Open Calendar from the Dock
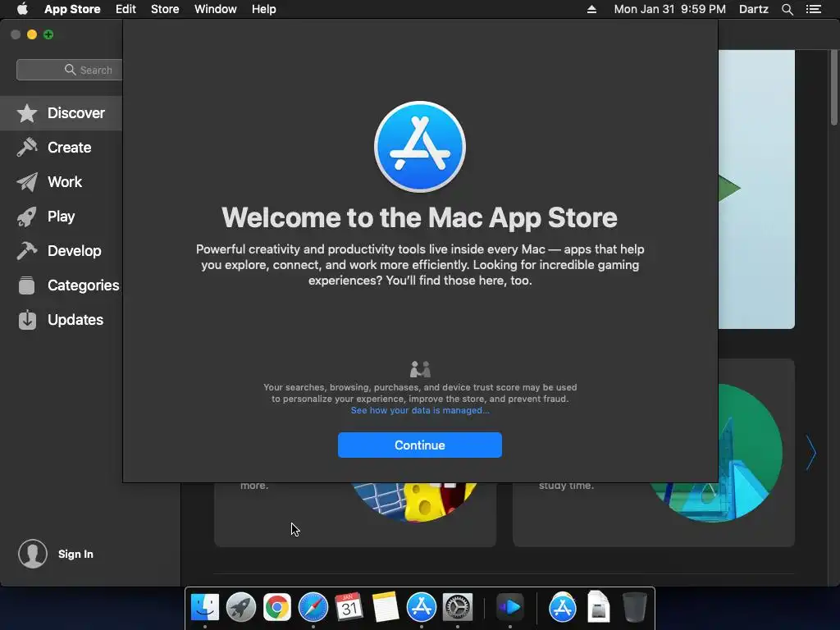840x630 pixels. tap(349, 607)
